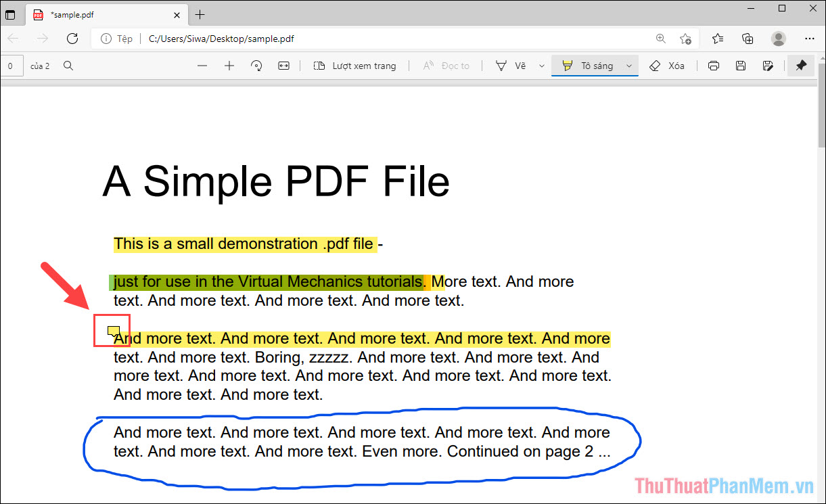The height and width of the screenshot is (504, 826).
Task: Open the Lượt xem trang page view
Action: tap(355, 65)
